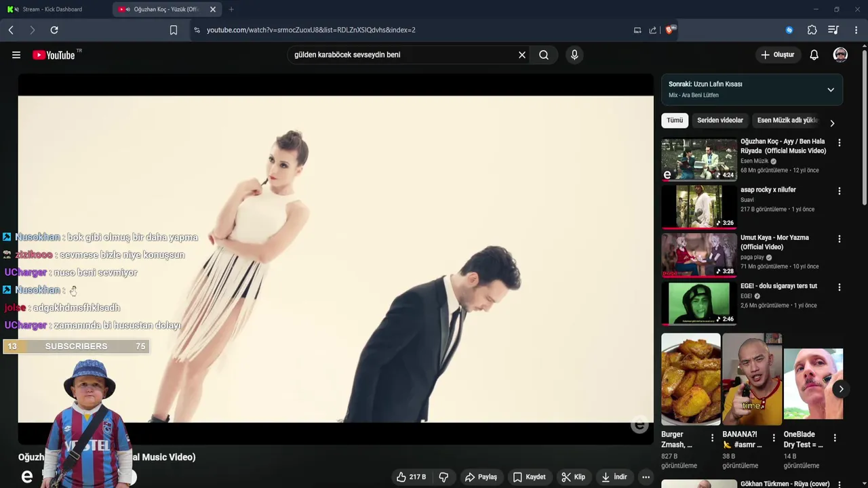The height and width of the screenshot is (488, 868).
Task: Share the video using Paylaş
Action: point(481,477)
